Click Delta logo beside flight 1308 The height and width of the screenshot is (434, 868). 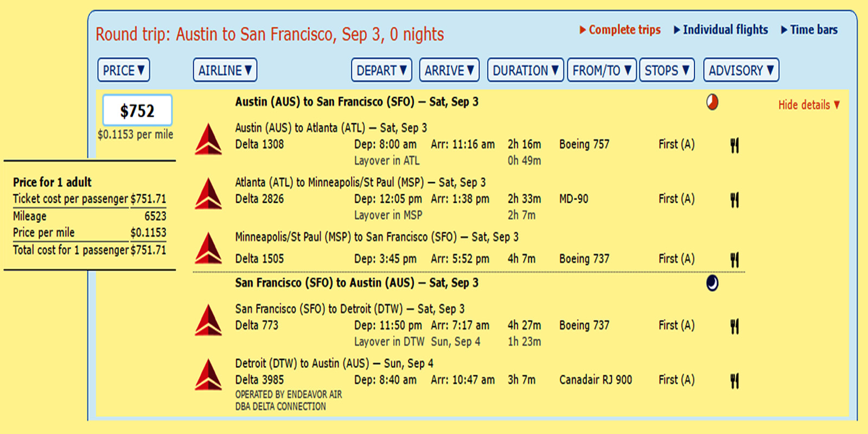[x=208, y=139]
